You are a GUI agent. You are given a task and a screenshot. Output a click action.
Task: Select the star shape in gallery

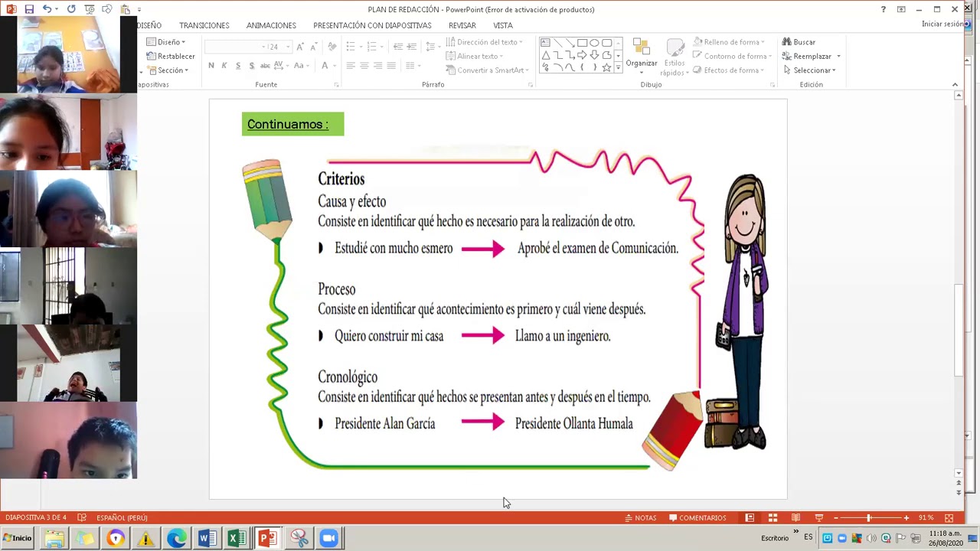(606, 67)
